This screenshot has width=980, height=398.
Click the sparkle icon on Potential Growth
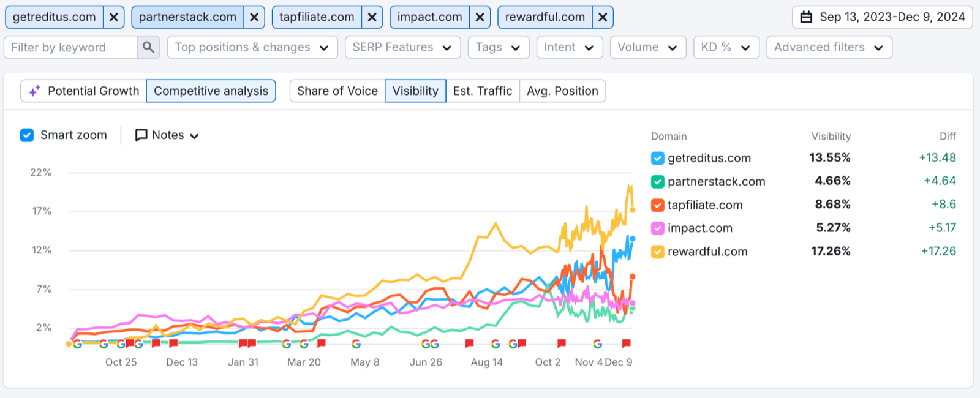35,91
